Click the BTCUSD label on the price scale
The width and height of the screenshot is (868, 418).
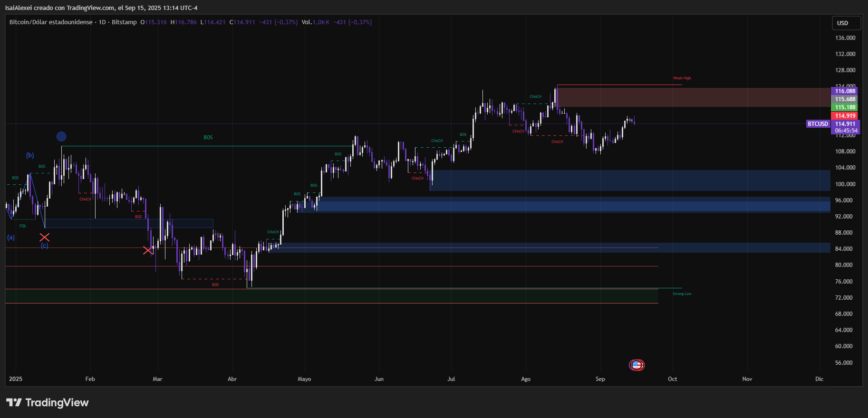[817, 123]
